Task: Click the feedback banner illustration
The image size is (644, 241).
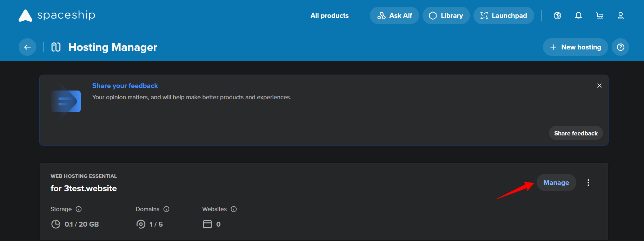Action: 66,101
